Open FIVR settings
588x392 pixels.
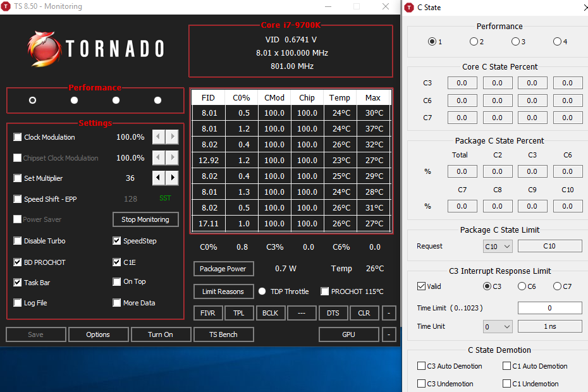(x=208, y=313)
